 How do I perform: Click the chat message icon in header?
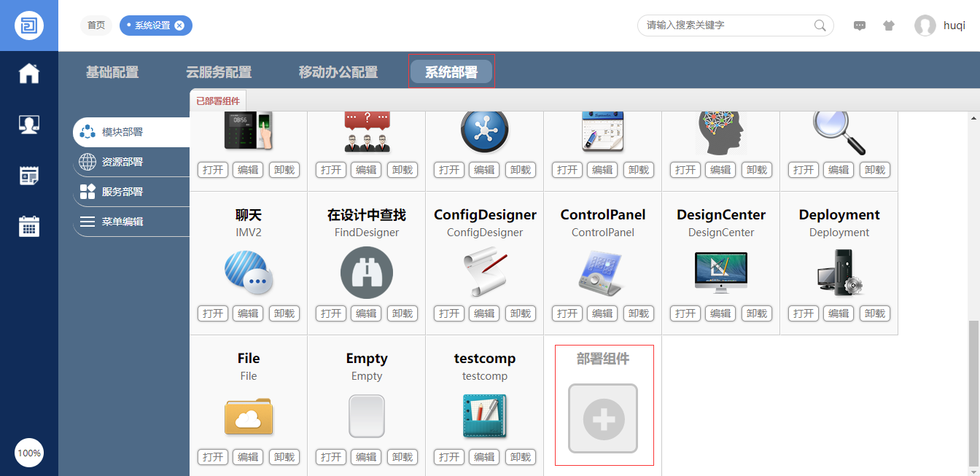[860, 26]
